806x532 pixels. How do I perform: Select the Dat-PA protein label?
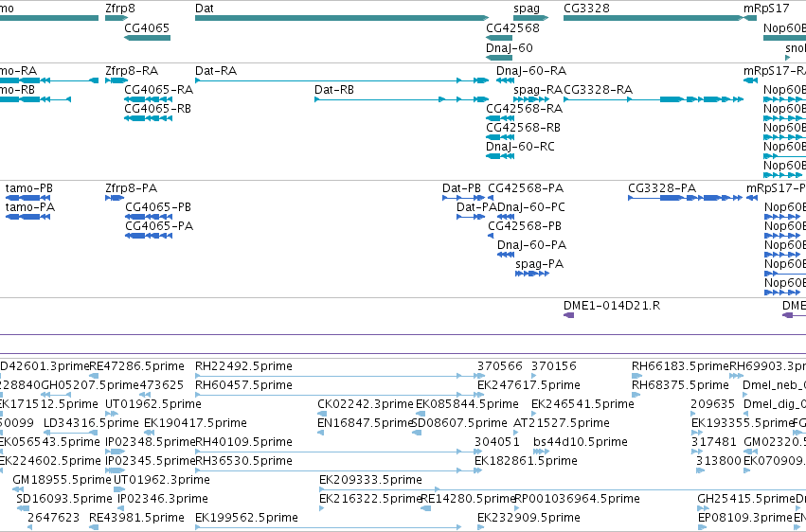click(x=476, y=207)
